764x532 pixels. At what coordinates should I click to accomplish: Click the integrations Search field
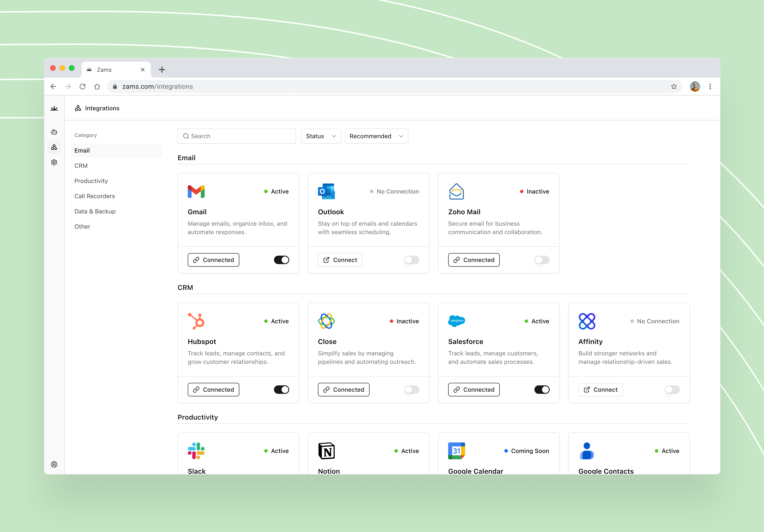(237, 136)
